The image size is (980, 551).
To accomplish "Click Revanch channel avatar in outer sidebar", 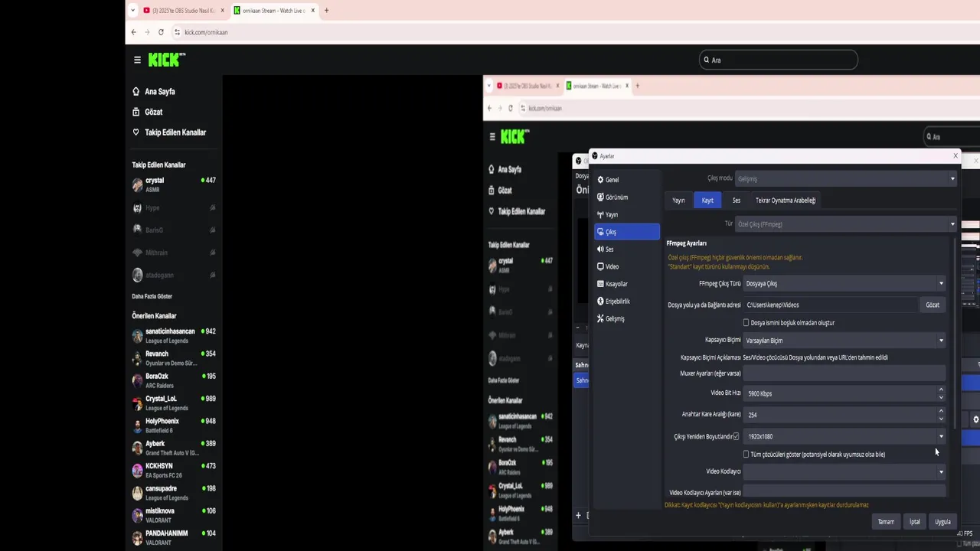I will tap(137, 358).
